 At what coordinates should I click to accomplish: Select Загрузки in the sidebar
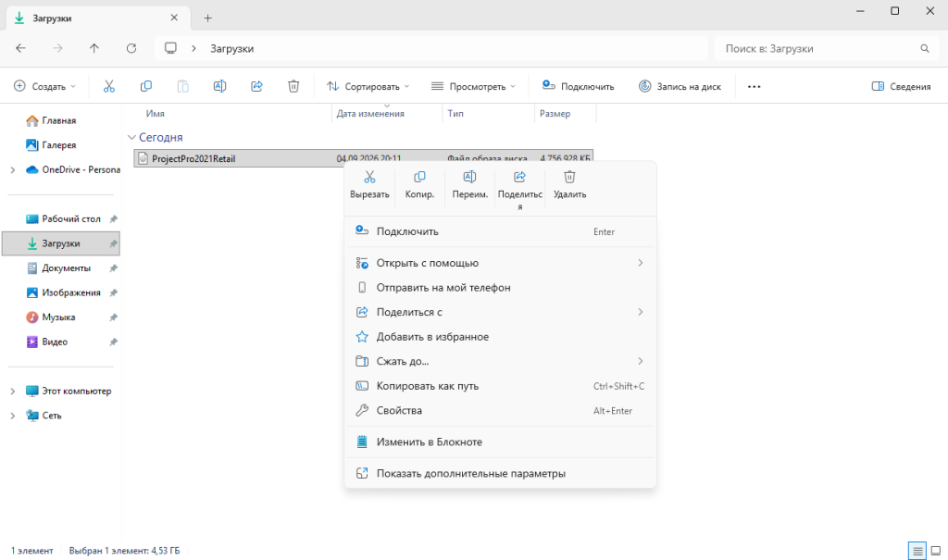tap(61, 243)
